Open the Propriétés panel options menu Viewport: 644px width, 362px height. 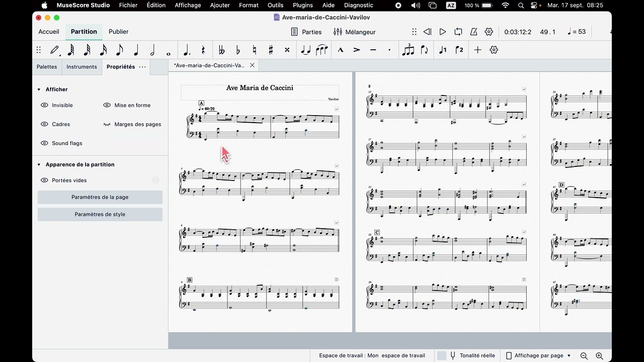142,67
